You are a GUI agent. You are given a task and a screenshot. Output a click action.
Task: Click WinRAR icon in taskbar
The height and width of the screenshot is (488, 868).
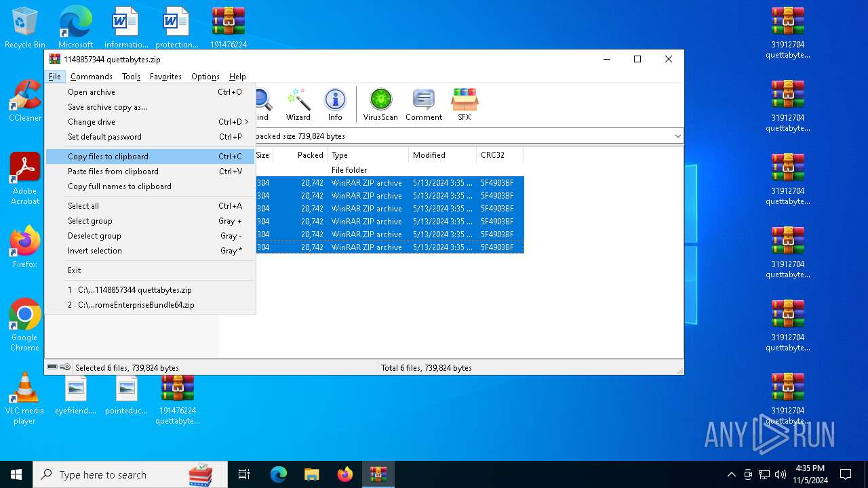point(378,474)
